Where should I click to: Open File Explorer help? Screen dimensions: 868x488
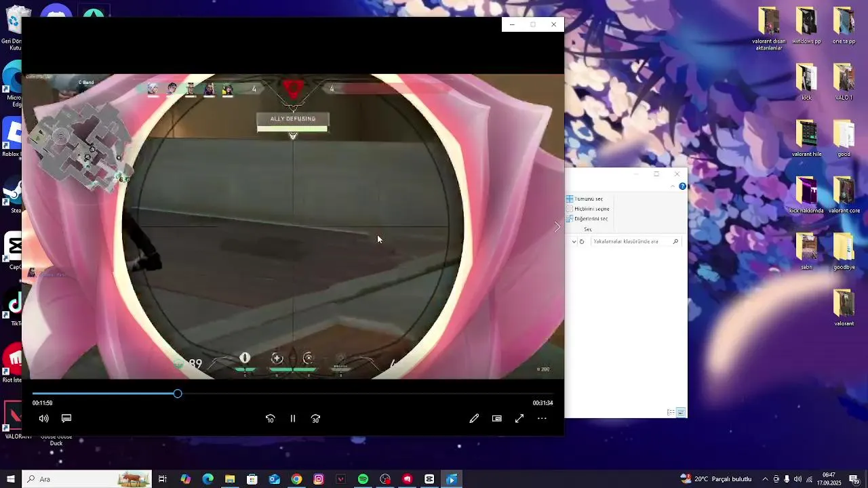(682, 186)
